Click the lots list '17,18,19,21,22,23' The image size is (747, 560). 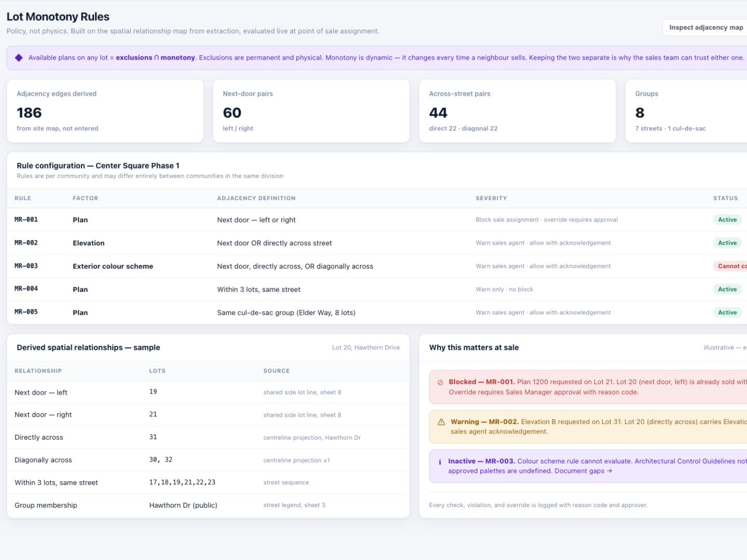tap(182, 482)
